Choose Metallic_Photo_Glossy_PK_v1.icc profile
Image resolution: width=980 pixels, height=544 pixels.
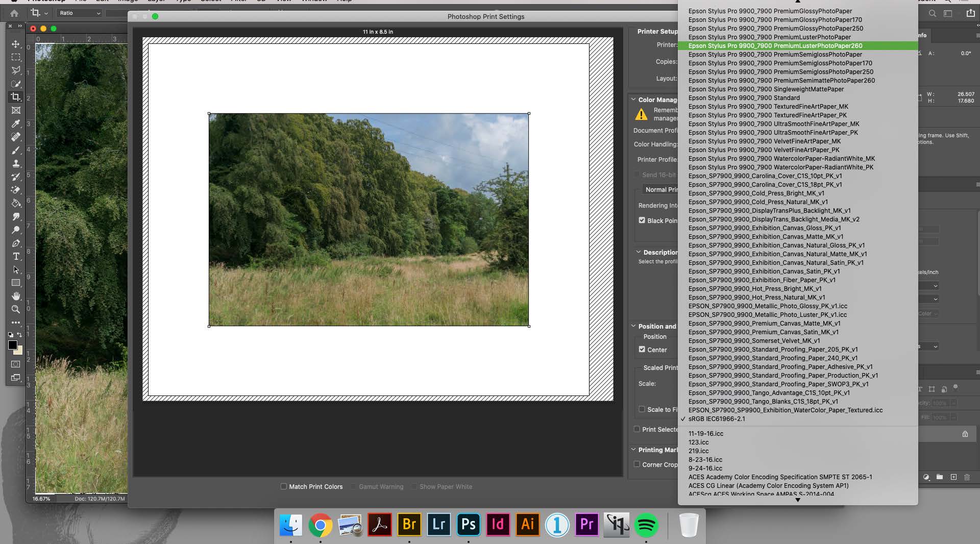797,306
